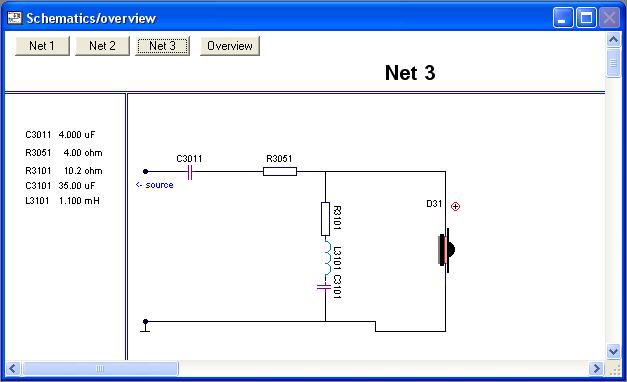Click the window icon in the title bar
The height and width of the screenshot is (382, 627).
14,18
